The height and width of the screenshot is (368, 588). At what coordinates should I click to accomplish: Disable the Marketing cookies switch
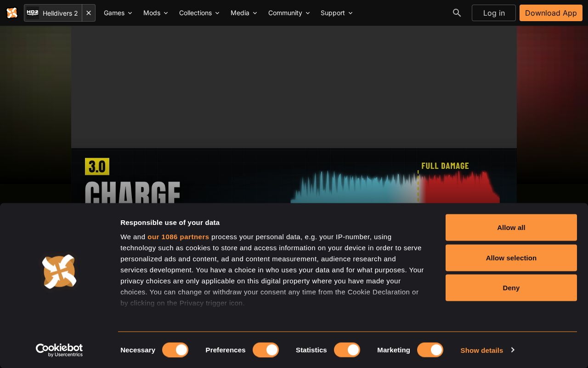pyautogui.click(x=430, y=350)
